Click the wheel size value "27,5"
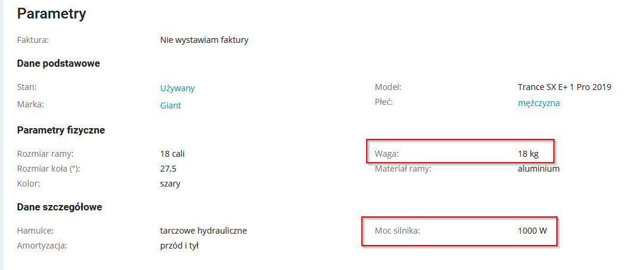The height and width of the screenshot is (270, 644). pos(169,169)
